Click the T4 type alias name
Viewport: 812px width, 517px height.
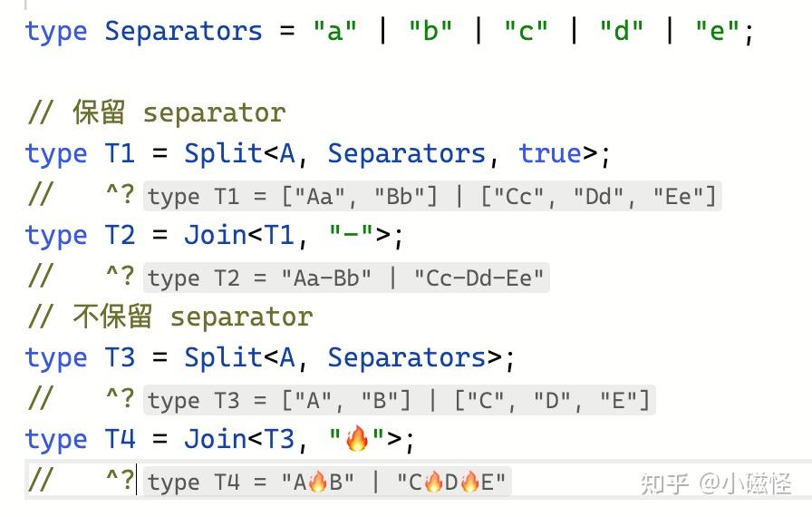pyautogui.click(x=119, y=440)
